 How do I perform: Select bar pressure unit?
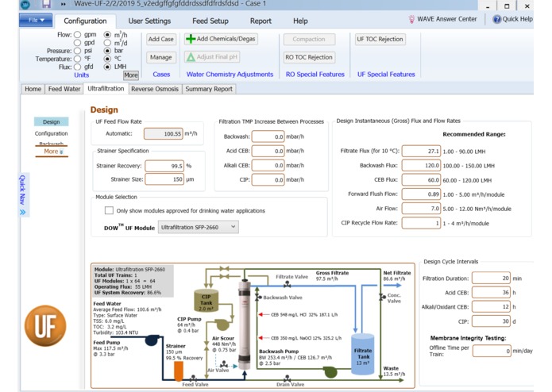tap(107, 51)
